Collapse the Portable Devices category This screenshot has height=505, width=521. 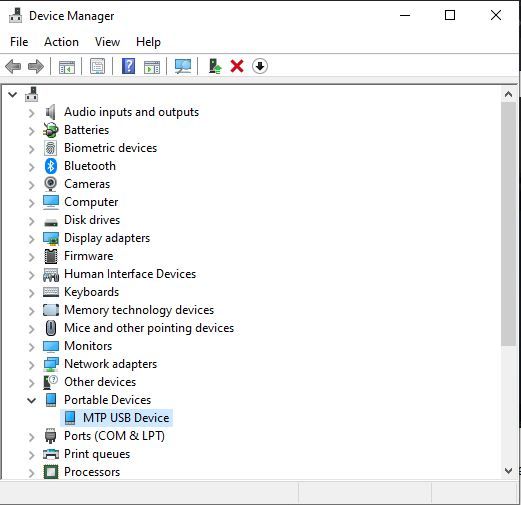[x=31, y=400]
